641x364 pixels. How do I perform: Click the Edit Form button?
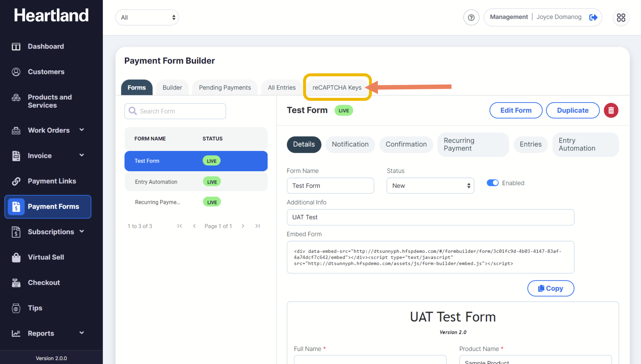tap(516, 110)
